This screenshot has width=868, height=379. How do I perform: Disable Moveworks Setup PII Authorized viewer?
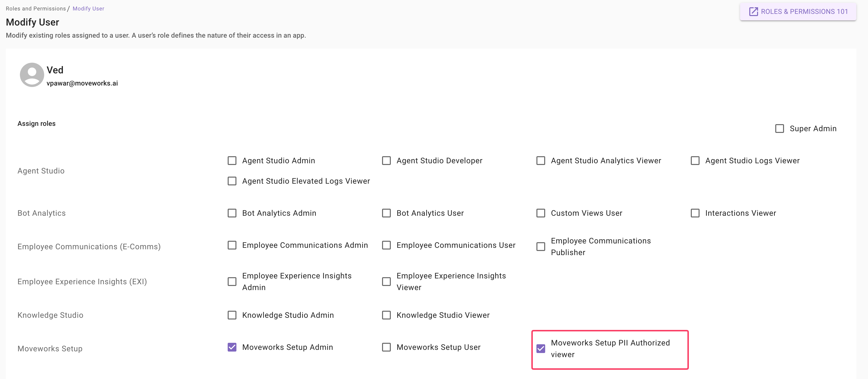[541, 349]
